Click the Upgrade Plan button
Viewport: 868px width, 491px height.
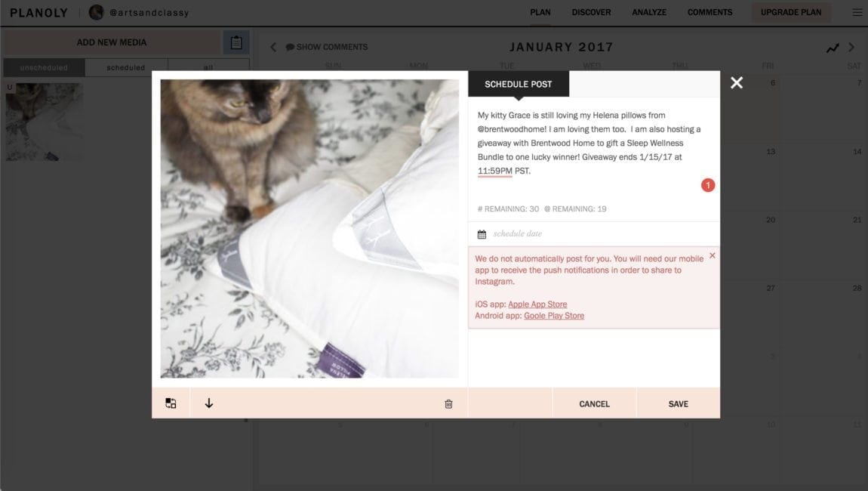[x=791, y=12]
